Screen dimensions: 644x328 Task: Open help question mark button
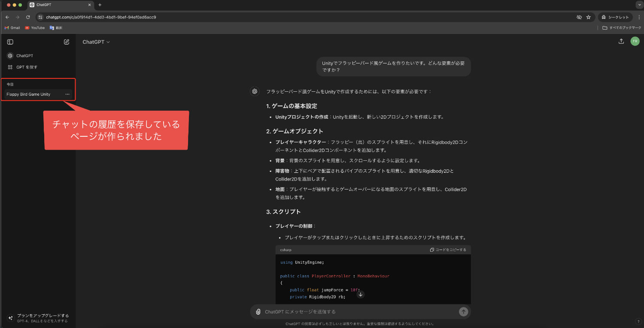(638, 322)
